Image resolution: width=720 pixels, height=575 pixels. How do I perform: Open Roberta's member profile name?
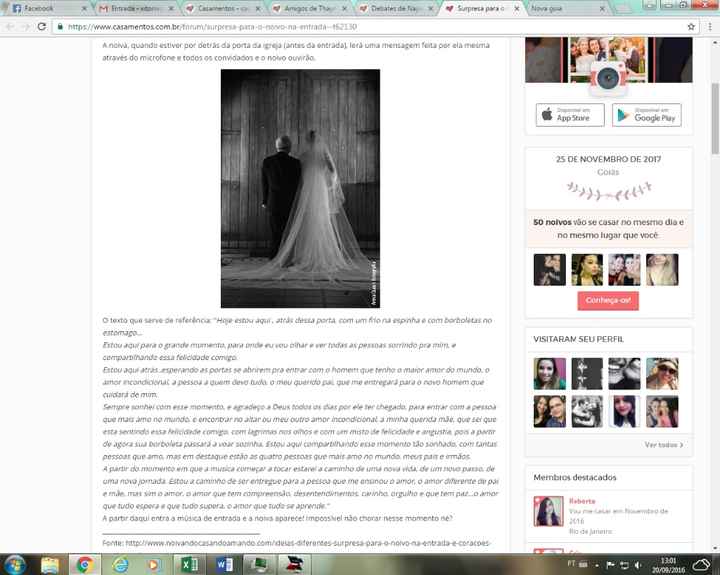582,501
